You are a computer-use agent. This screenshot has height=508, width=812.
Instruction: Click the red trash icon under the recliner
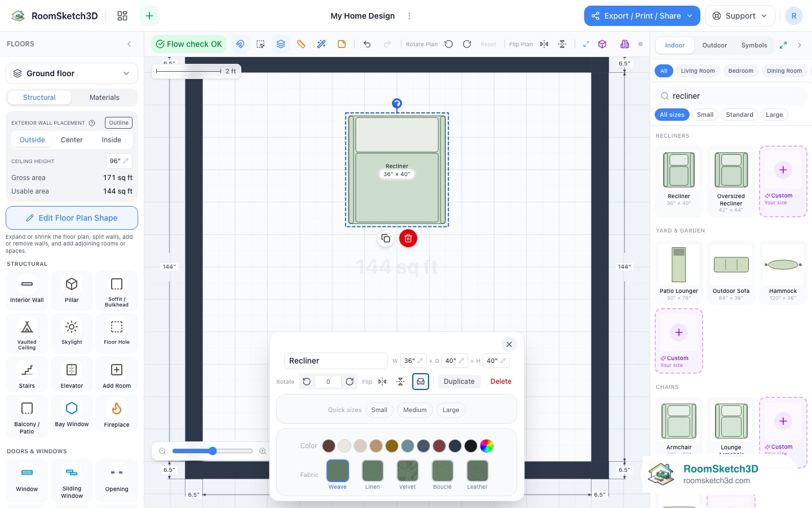pos(408,238)
